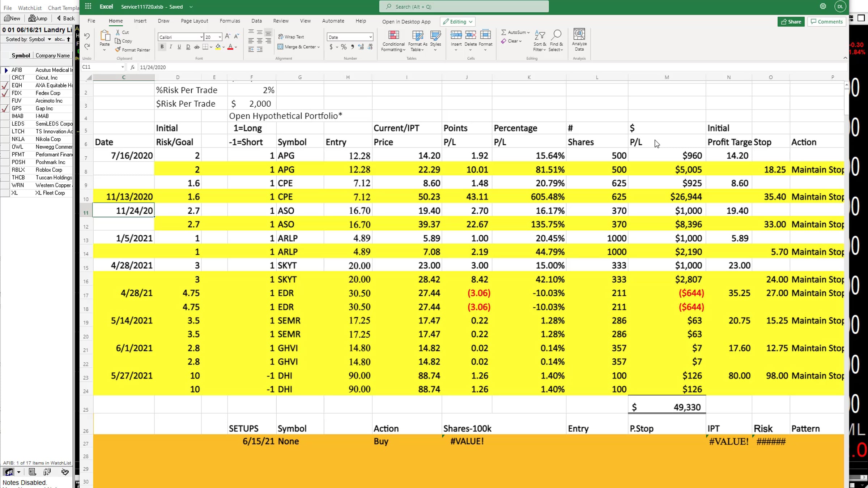Open the Excel app launcher grid
Screen dimensions: 868x488
tap(88, 7)
